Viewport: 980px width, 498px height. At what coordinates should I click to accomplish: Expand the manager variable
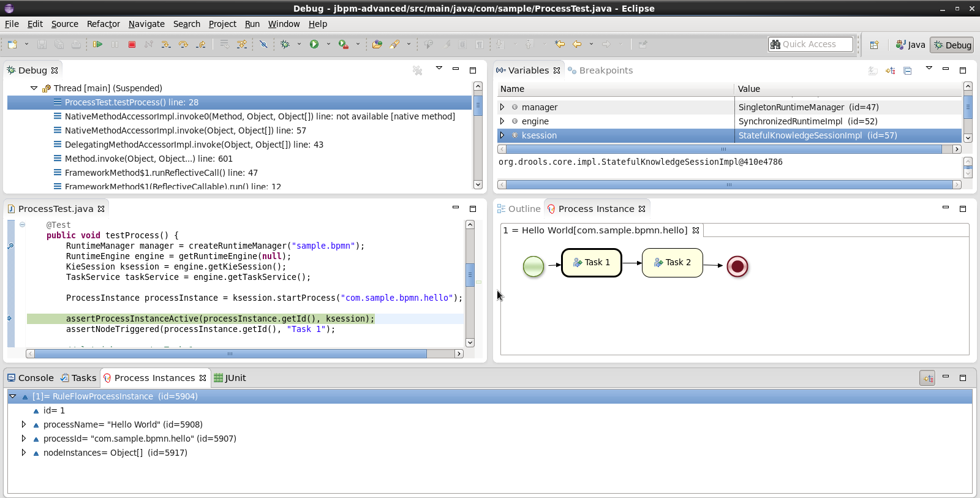tap(502, 107)
